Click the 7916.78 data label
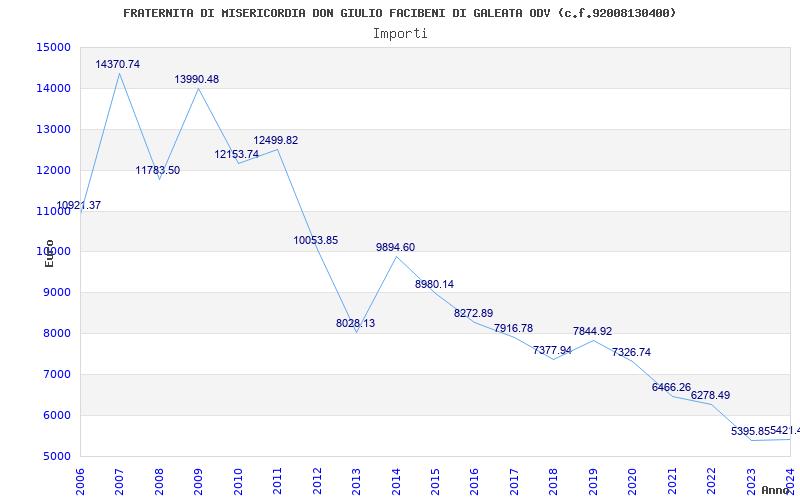Screen dimensions: 800x500 (x=513, y=328)
